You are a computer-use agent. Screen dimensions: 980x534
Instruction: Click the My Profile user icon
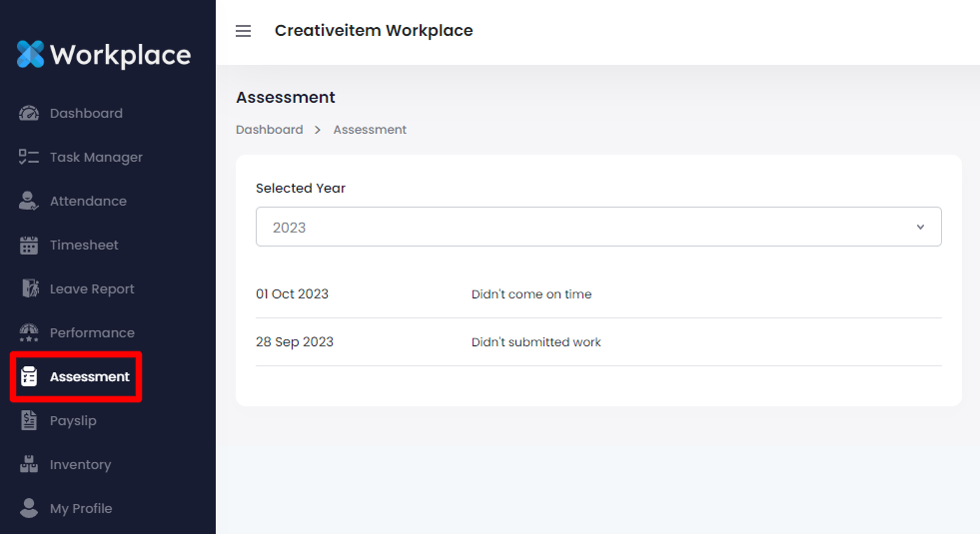[29, 509]
